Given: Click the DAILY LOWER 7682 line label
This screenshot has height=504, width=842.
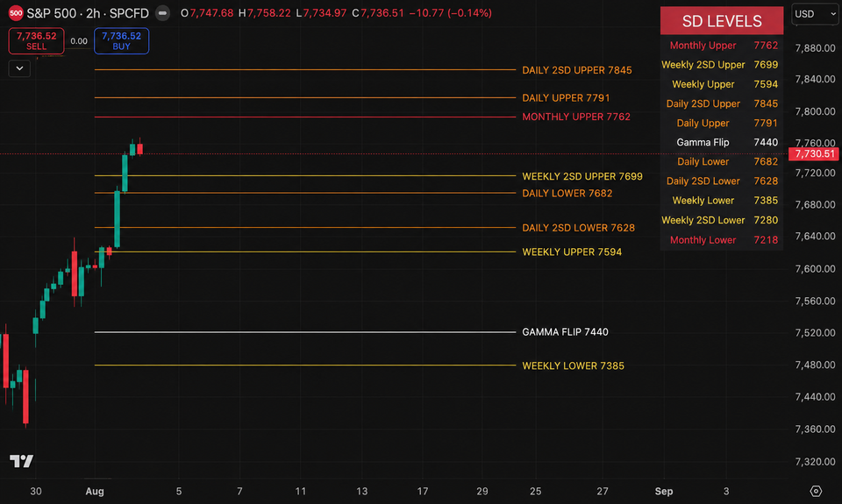Looking at the screenshot, I should coord(567,193).
